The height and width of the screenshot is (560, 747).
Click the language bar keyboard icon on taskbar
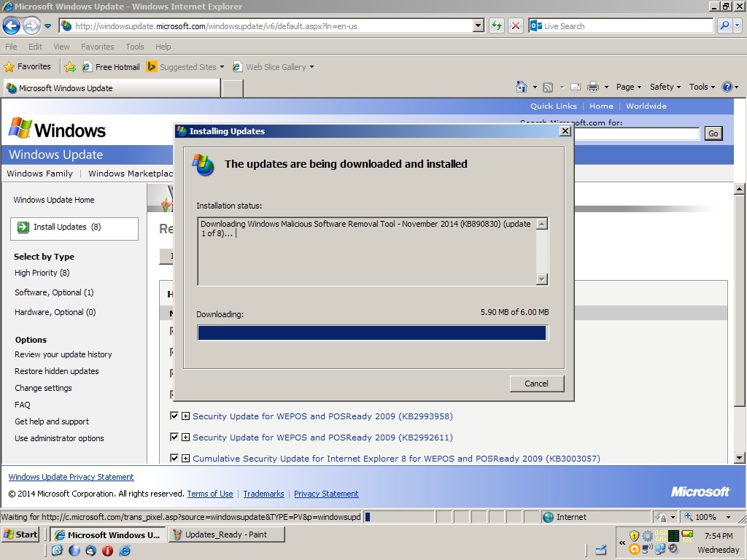click(601, 550)
